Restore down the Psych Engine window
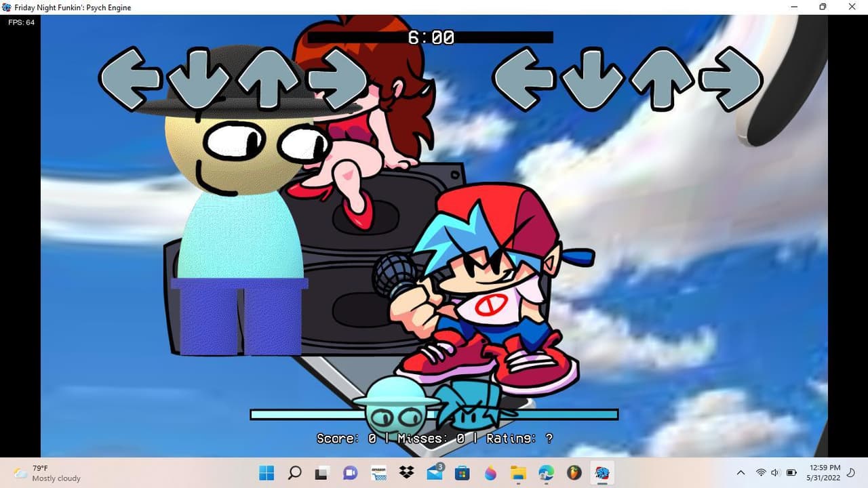 coord(823,7)
